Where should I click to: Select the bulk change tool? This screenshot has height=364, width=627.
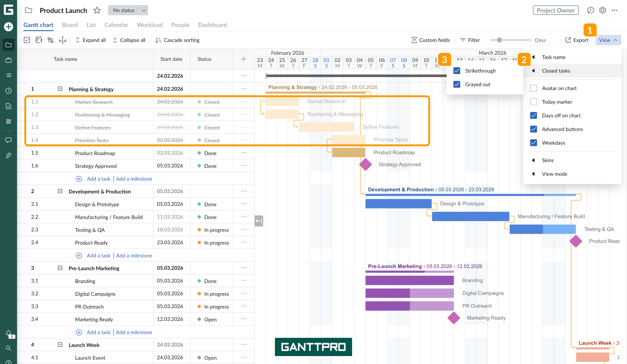(27, 40)
